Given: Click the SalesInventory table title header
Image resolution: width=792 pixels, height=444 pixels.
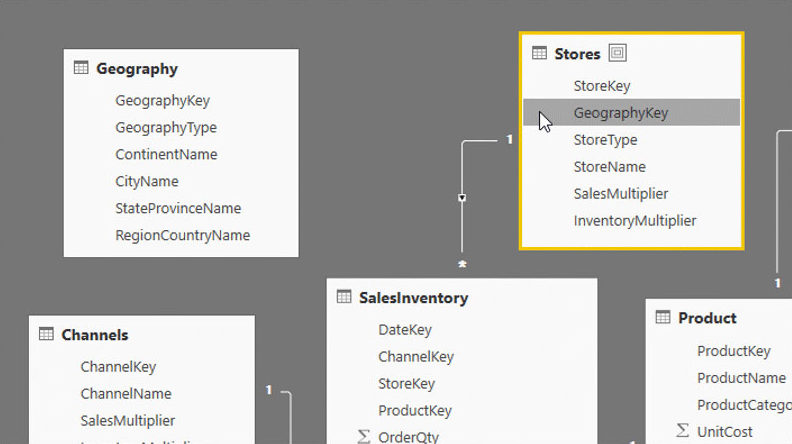Looking at the screenshot, I should pyautogui.click(x=413, y=297).
